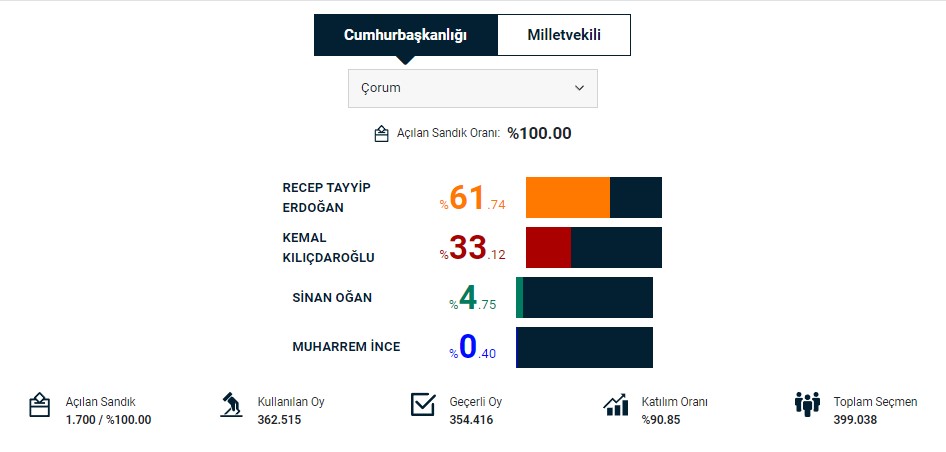Click the orange Erdoğan vote bar
The height and width of the screenshot is (452, 946).
tap(567, 197)
